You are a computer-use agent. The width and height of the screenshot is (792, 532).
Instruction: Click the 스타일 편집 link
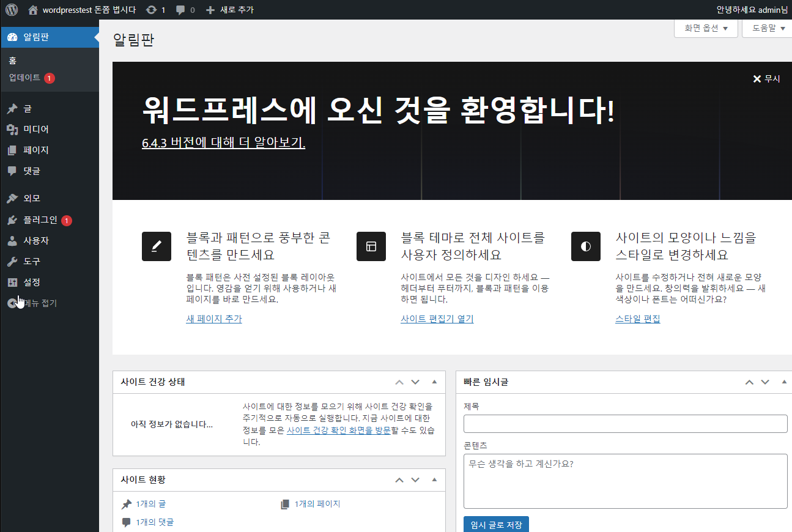point(638,319)
